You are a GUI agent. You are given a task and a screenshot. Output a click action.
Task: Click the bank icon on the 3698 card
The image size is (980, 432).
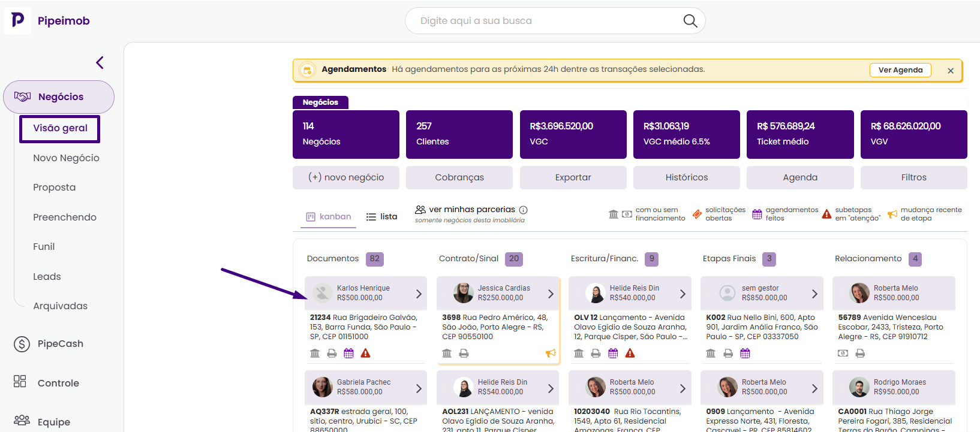pyautogui.click(x=447, y=354)
